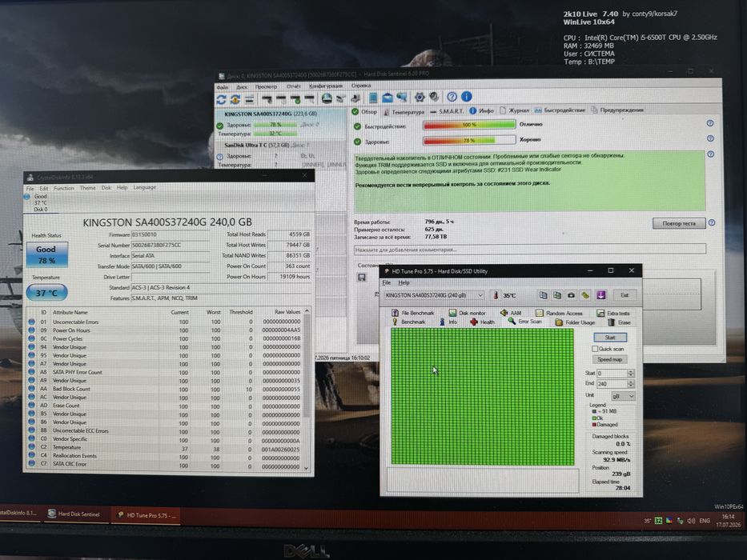Viewport: 747px width, 560px height.
Task: Click the 78 % health bar in overview panel
Action: click(x=469, y=141)
